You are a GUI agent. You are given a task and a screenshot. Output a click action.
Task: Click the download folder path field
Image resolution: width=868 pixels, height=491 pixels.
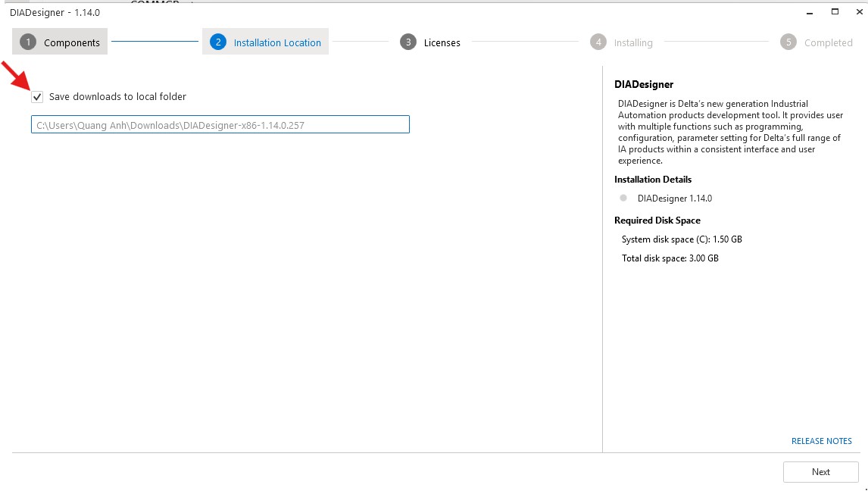220,124
